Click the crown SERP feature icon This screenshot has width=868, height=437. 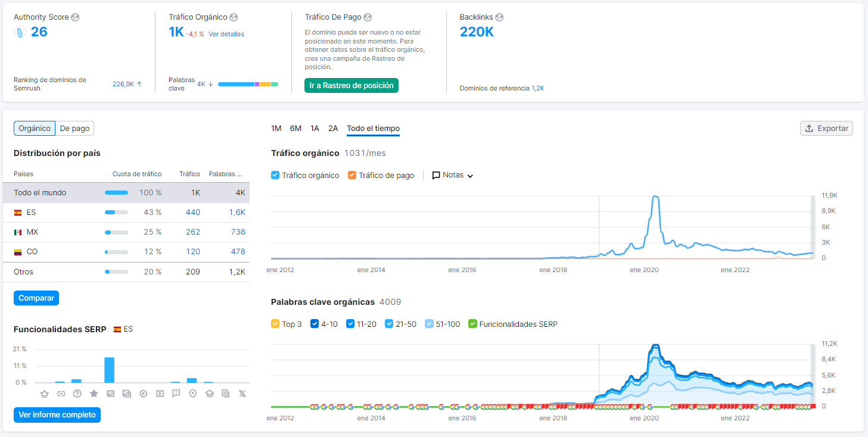click(x=44, y=394)
